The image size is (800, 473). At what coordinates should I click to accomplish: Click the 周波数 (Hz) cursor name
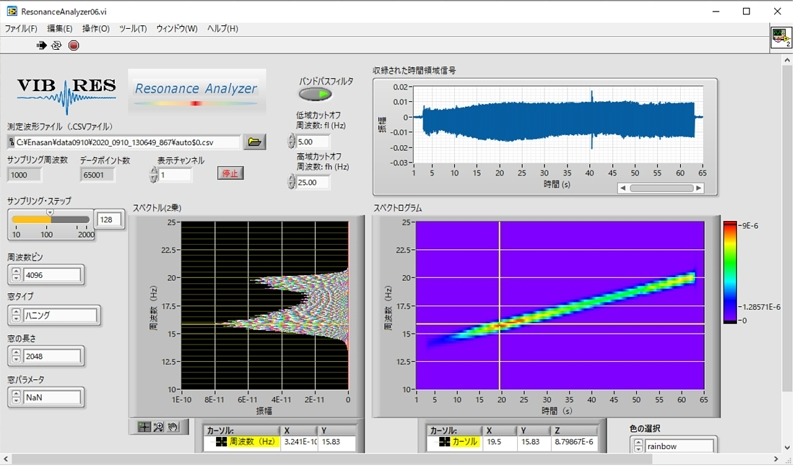pyautogui.click(x=252, y=442)
